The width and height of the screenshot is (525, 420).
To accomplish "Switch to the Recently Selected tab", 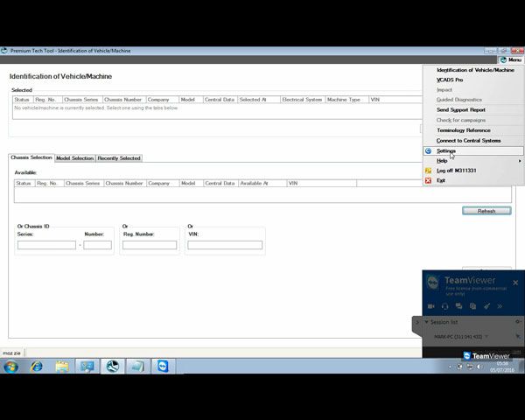I will click(x=118, y=158).
